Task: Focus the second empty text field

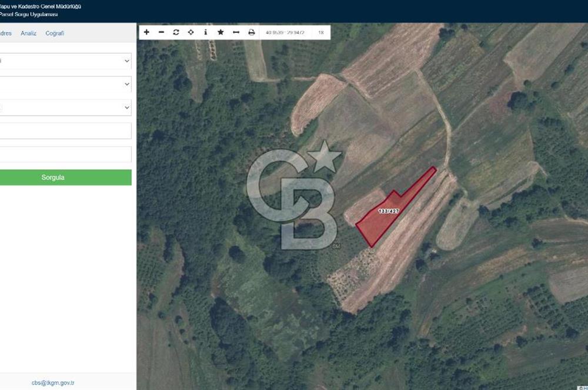Action: [x=65, y=154]
